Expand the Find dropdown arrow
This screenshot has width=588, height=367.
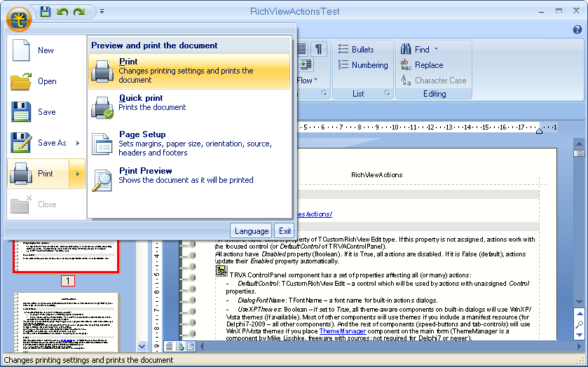[x=436, y=50]
